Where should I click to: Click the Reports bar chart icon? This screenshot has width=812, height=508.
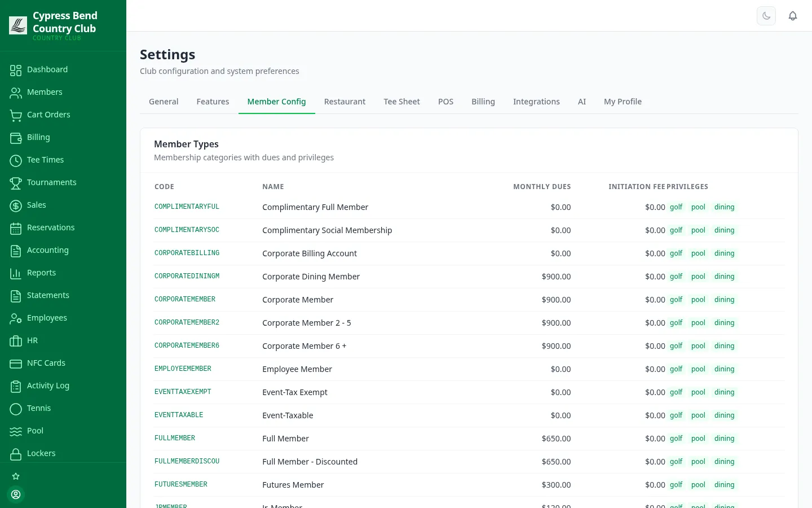[x=16, y=273]
